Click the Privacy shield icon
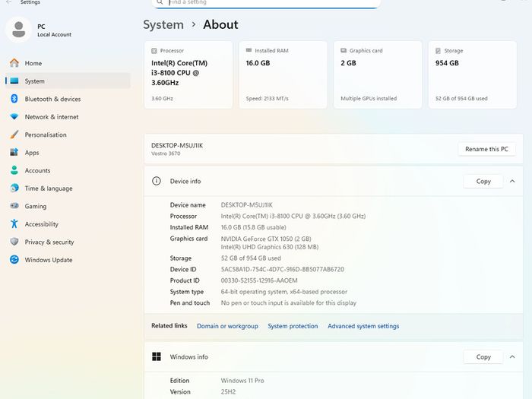 click(14, 242)
